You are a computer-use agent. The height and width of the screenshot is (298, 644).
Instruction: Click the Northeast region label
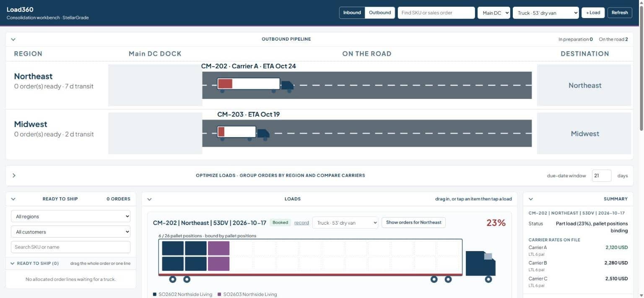tap(33, 76)
